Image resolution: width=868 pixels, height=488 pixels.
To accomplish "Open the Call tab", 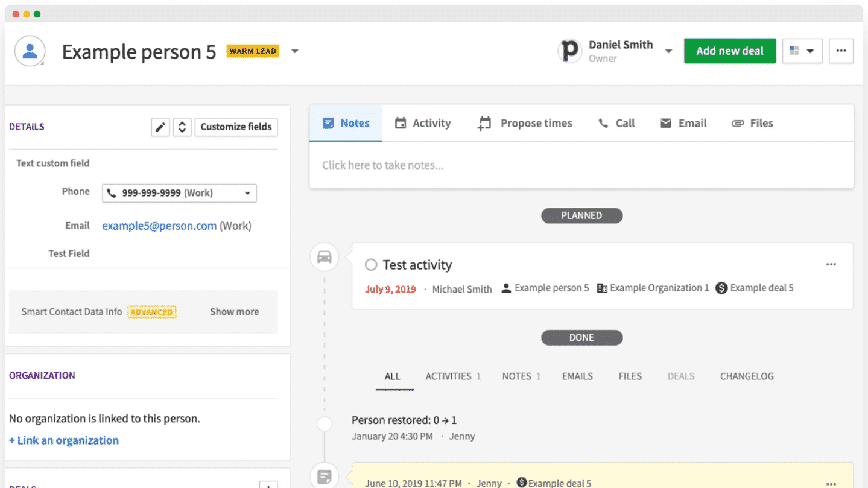I will pos(616,123).
